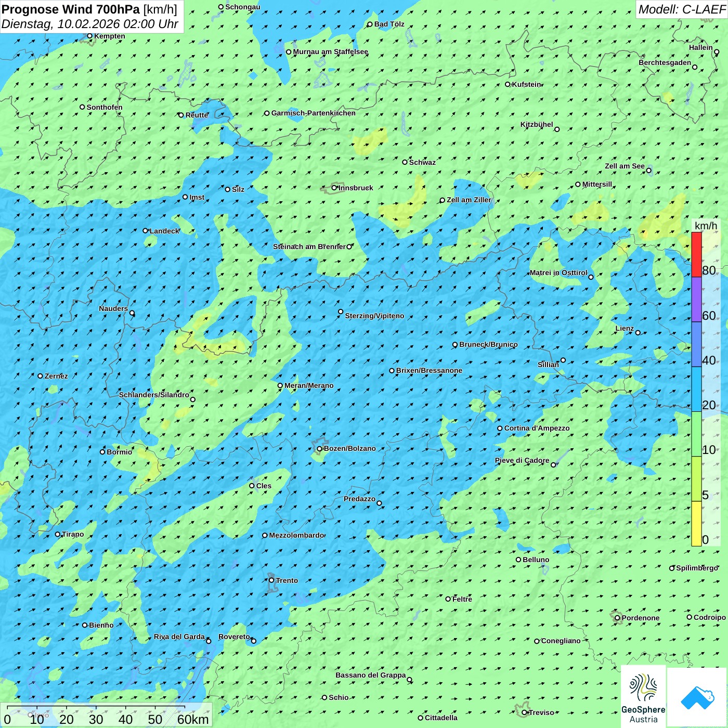Click the 'Sillian' label

548,365
